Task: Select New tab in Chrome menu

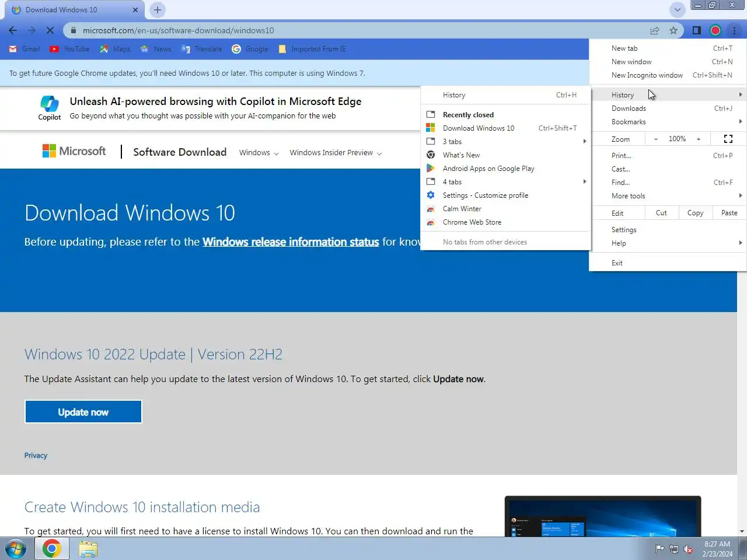Action: (x=668, y=48)
